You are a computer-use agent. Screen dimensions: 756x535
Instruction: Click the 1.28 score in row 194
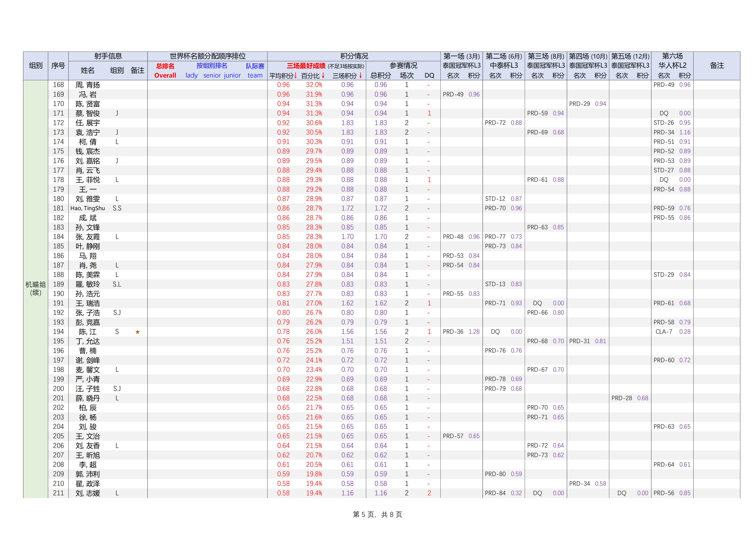474,332
